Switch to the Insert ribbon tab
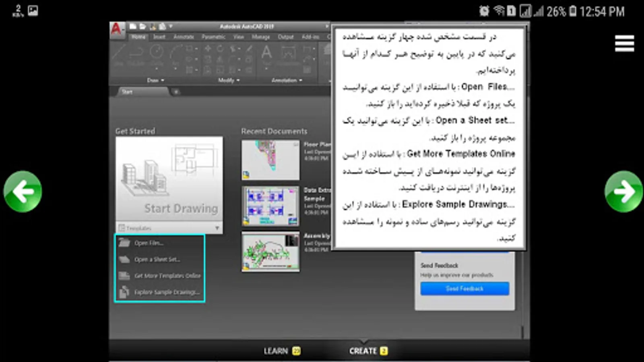Screen dimensions: 644x362 [x=159, y=37]
